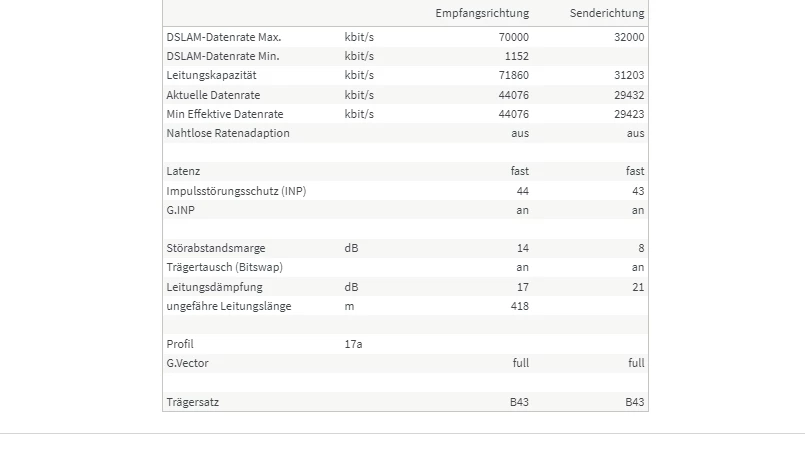Select the G.INP row label

tap(181, 210)
